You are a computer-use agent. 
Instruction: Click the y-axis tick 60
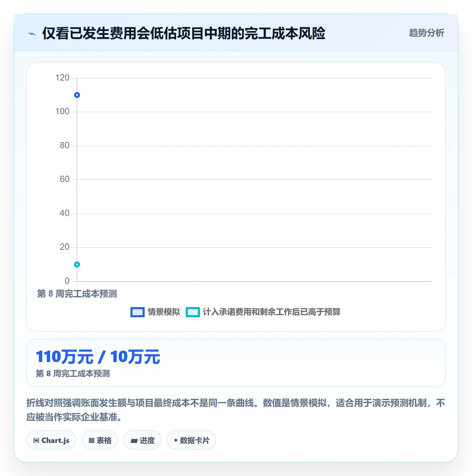point(65,179)
